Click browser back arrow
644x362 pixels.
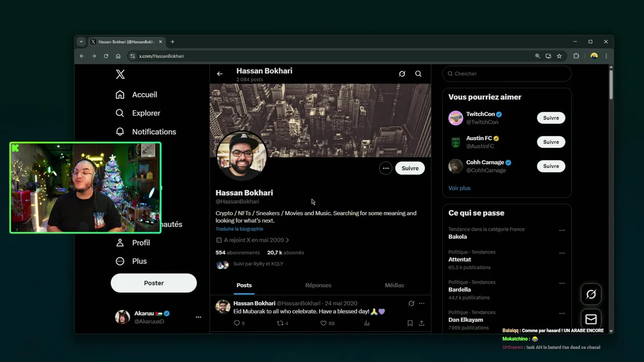point(82,56)
